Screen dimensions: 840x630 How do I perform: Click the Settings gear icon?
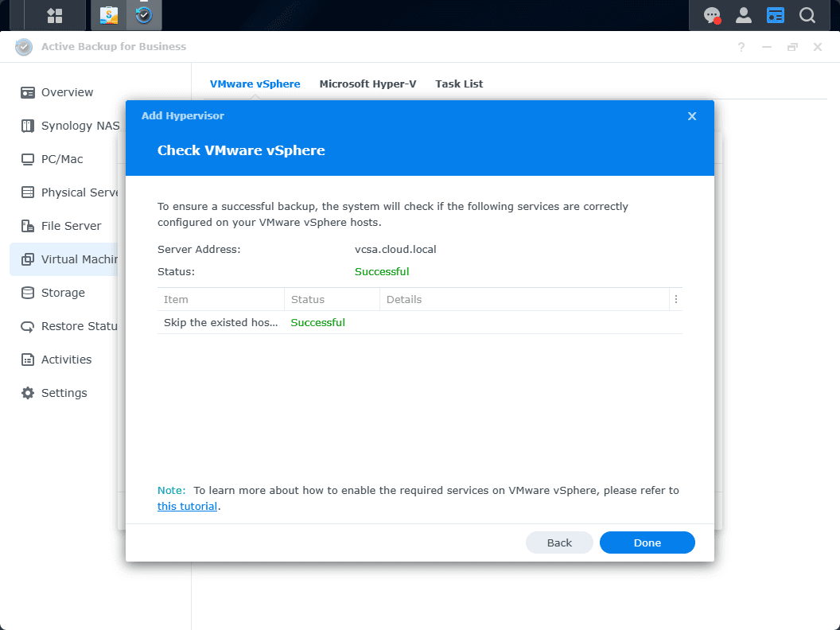coord(27,393)
